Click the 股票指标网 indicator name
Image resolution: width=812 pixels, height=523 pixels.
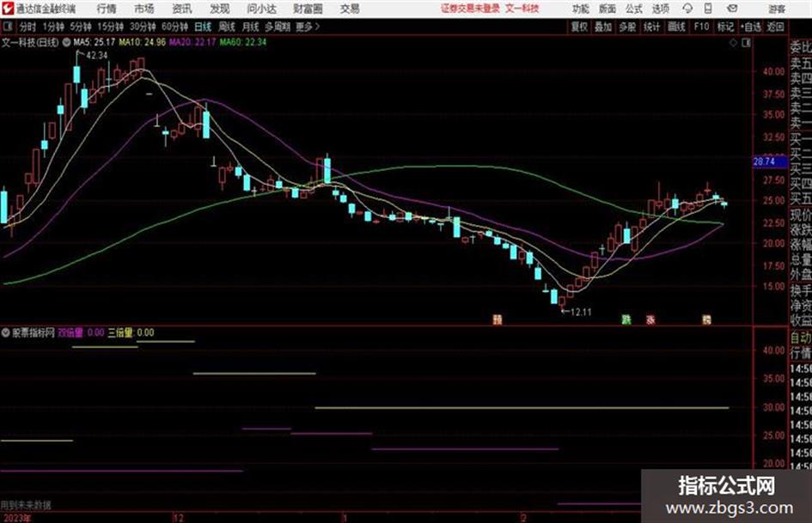(34, 332)
